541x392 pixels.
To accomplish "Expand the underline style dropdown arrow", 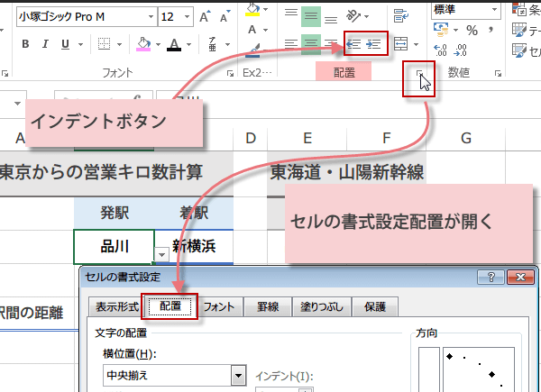I will click(80, 44).
